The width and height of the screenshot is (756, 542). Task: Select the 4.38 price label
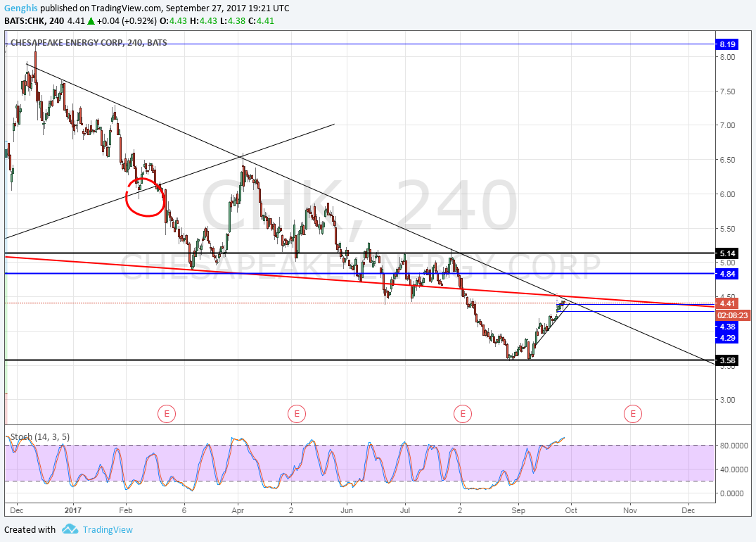[726, 327]
